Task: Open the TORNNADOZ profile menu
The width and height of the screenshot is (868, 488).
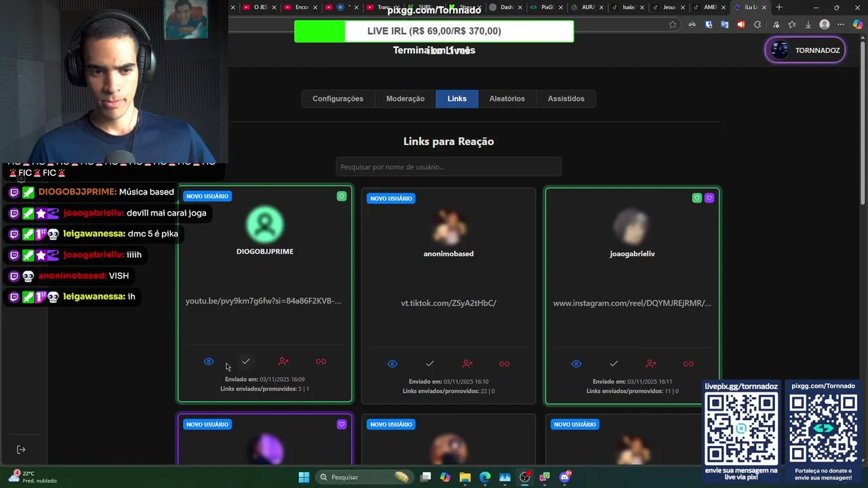Action: tap(805, 50)
